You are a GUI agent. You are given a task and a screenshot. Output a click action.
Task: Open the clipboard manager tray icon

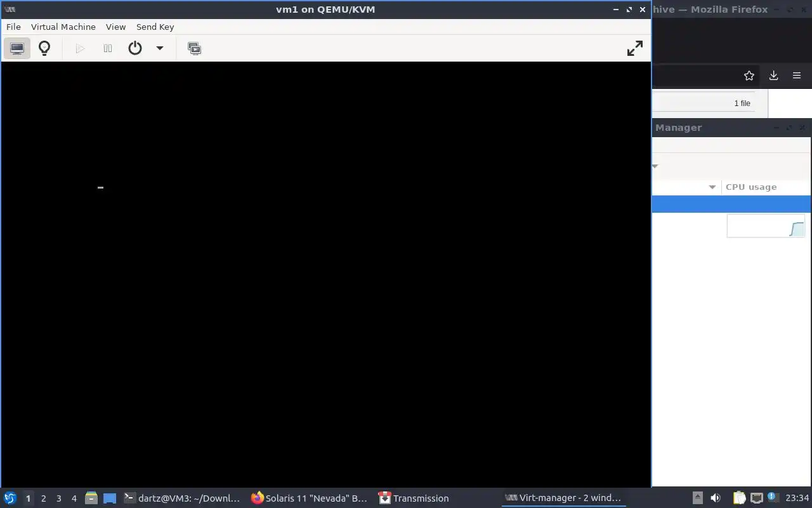point(739,498)
